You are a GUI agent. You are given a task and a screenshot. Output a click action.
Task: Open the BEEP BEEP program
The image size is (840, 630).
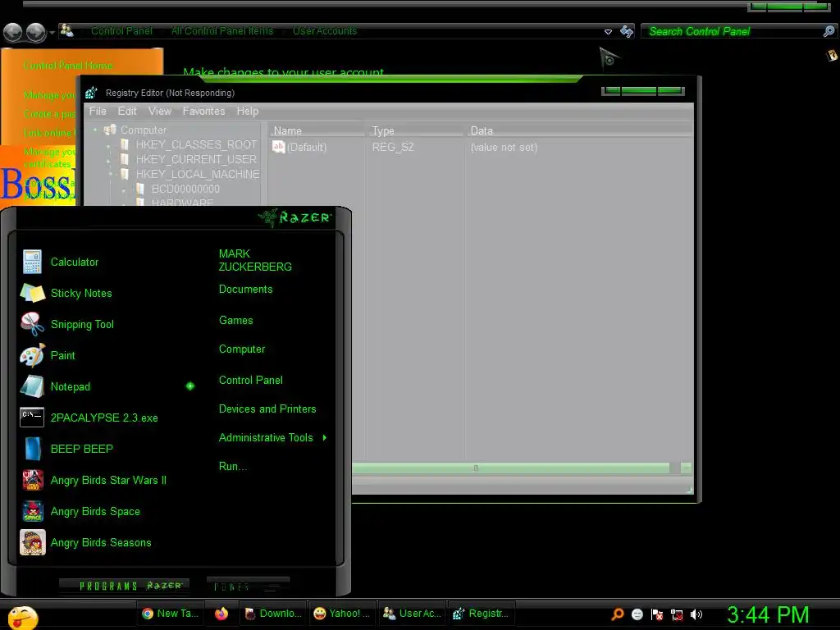click(81, 449)
